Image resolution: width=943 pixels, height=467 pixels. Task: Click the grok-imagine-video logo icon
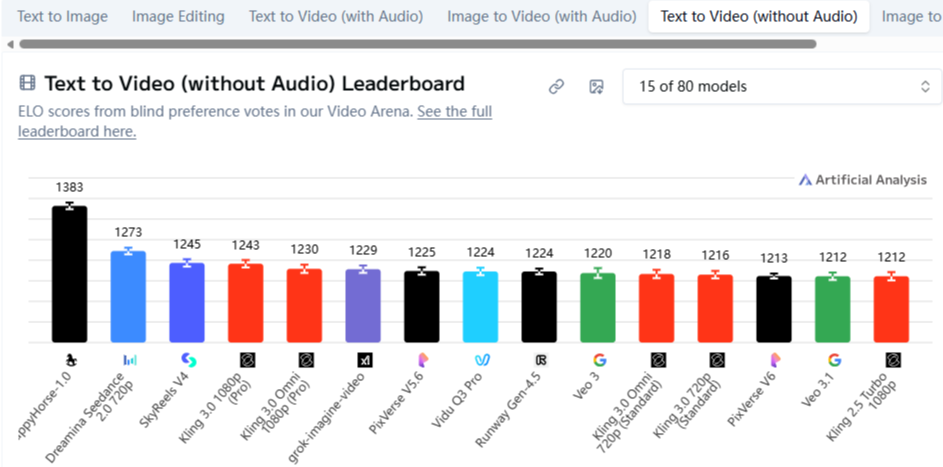coord(364,359)
